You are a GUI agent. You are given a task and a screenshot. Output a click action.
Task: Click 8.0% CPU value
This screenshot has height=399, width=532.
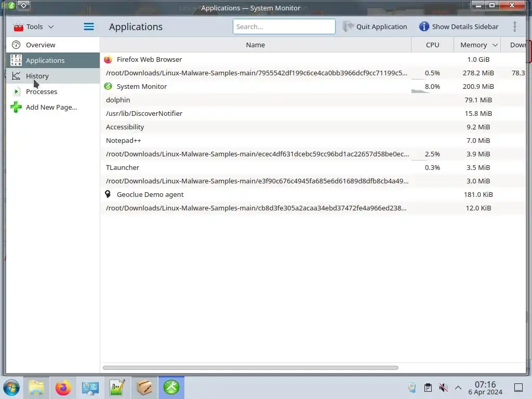432,87
